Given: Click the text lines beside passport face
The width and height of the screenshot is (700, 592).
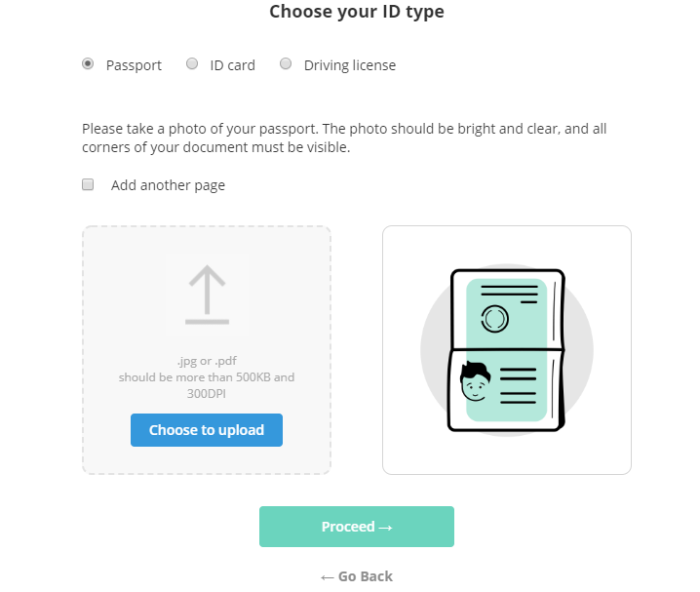Looking at the screenshot, I should 518,386.
